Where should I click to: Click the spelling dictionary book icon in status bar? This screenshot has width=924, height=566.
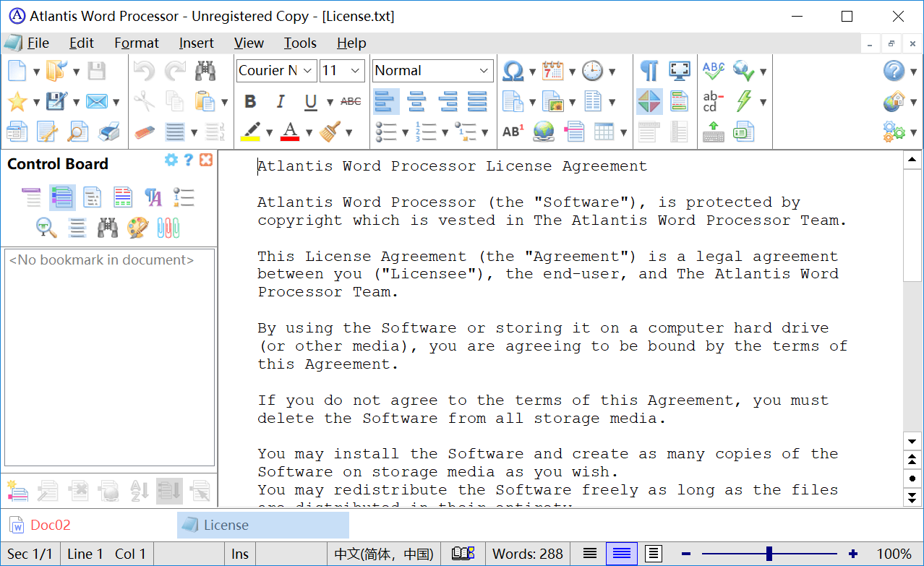[463, 554]
